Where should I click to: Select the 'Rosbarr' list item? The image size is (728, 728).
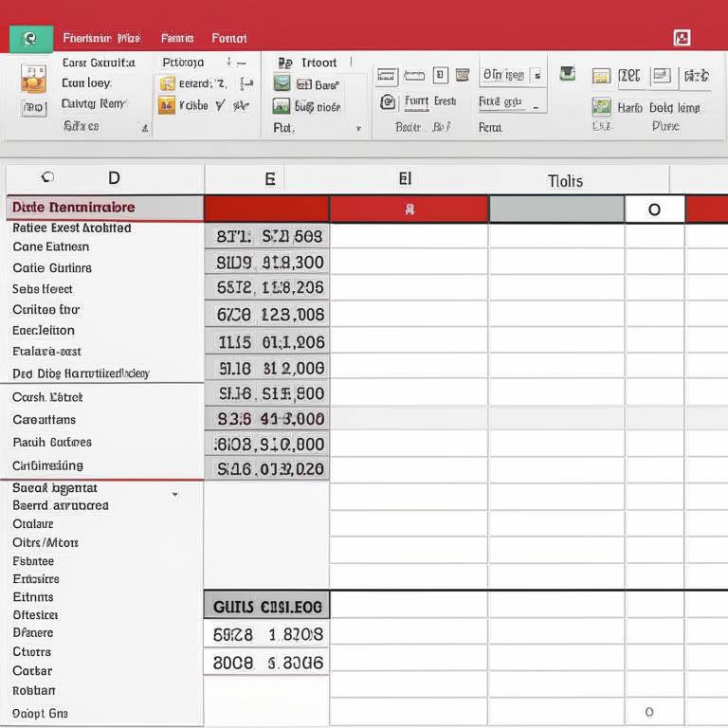click(x=34, y=691)
